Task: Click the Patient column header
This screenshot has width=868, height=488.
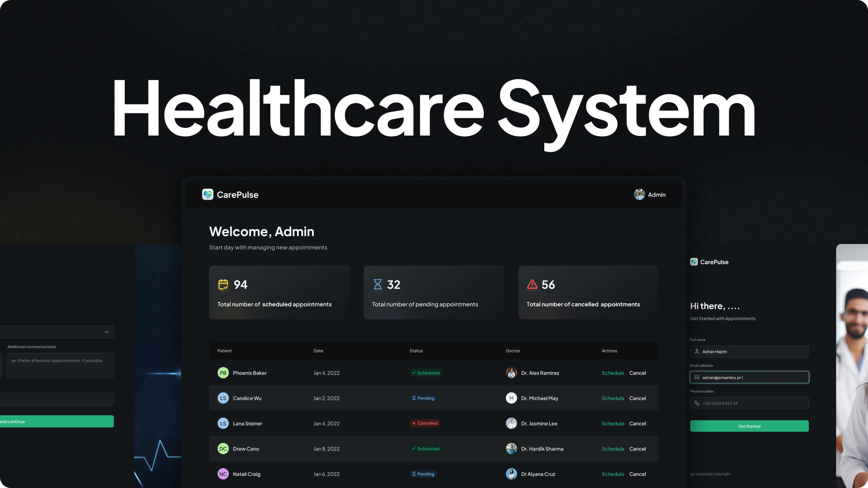Action: click(224, 351)
